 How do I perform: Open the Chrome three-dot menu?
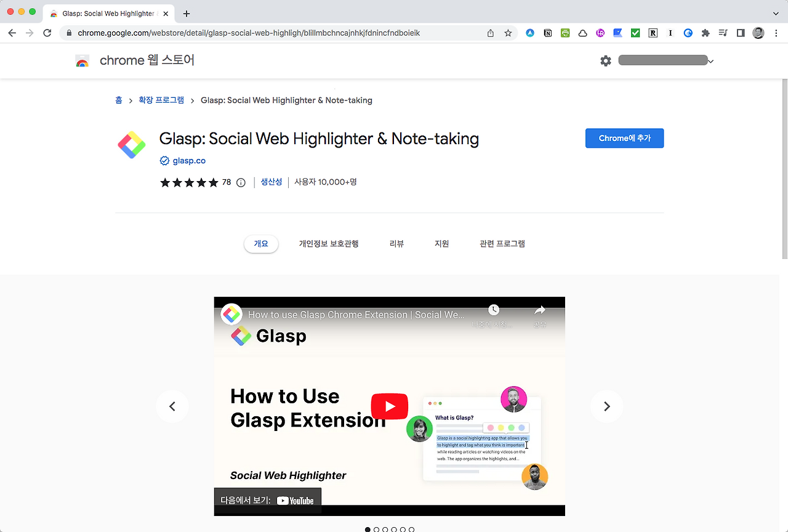tap(776, 33)
